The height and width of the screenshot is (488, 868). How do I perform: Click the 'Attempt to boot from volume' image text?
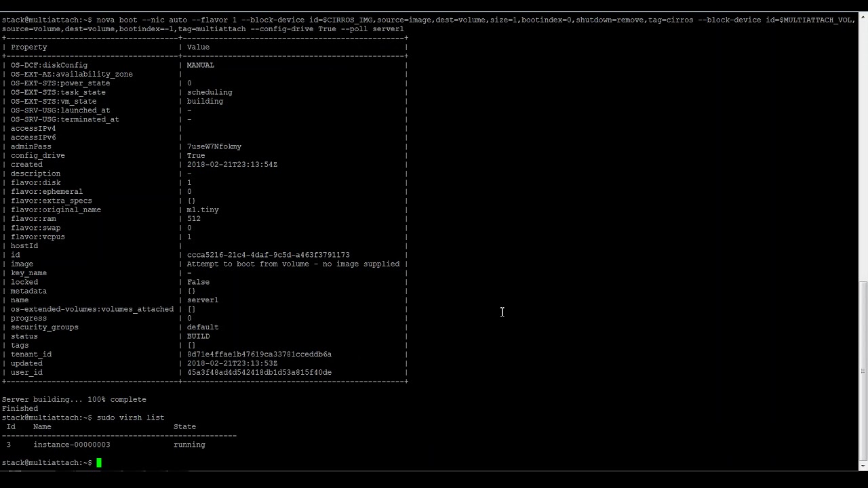[x=293, y=264]
